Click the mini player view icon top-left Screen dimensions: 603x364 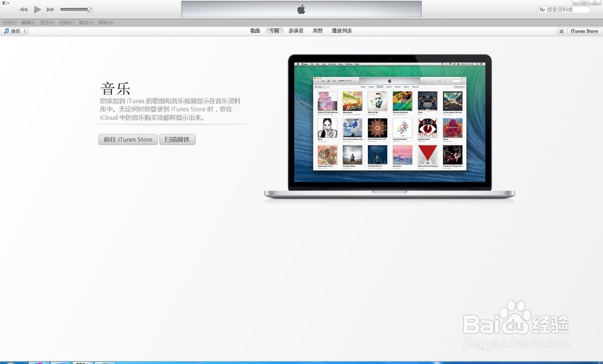tap(5, 4)
